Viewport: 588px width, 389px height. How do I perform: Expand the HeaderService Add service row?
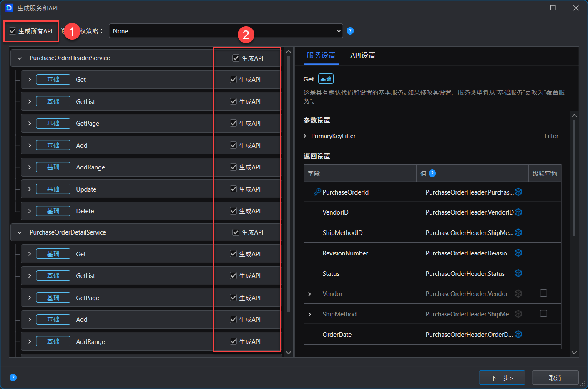pyautogui.click(x=30, y=145)
